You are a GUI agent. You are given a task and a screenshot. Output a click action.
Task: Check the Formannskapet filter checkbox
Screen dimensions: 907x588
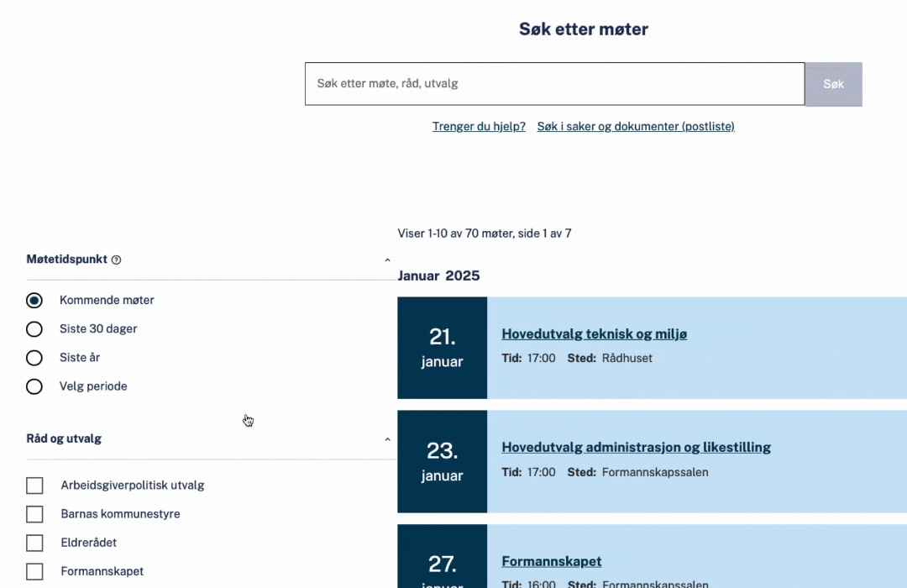34,571
